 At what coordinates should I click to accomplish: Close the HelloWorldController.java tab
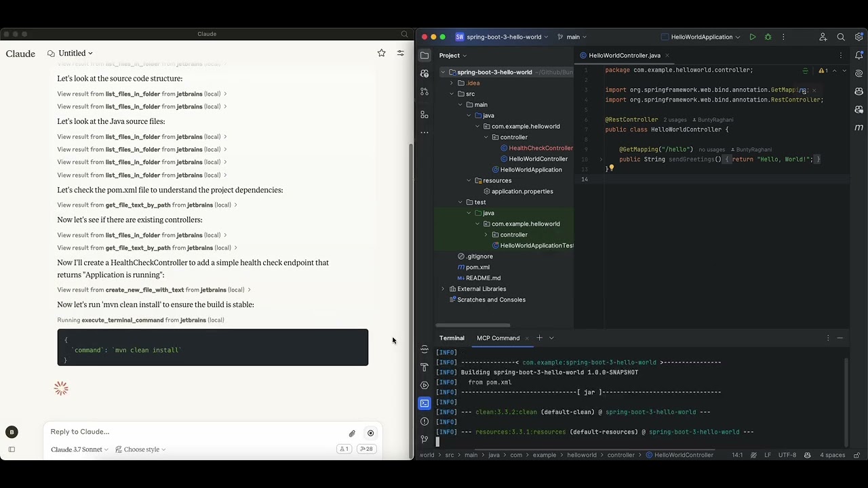coord(667,56)
